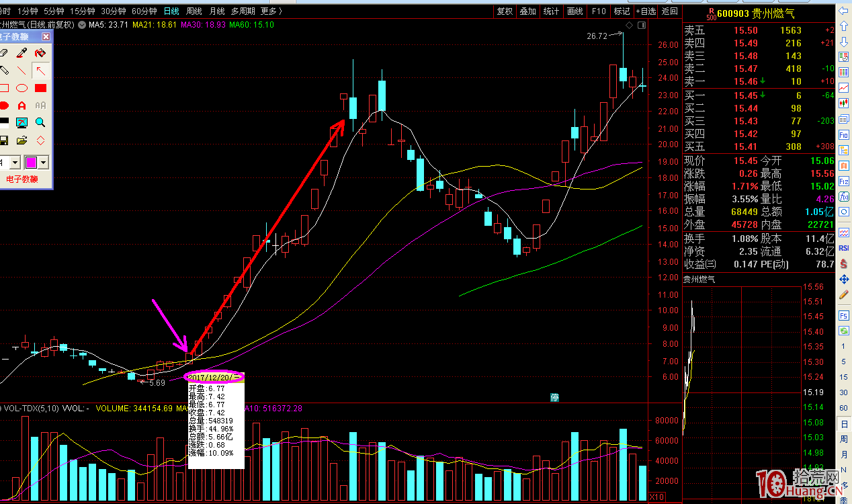Click the top F10 button

pyautogui.click(x=598, y=11)
